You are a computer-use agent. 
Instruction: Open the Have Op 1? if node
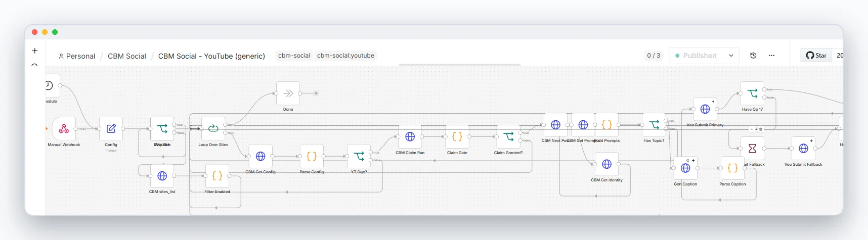point(752,93)
